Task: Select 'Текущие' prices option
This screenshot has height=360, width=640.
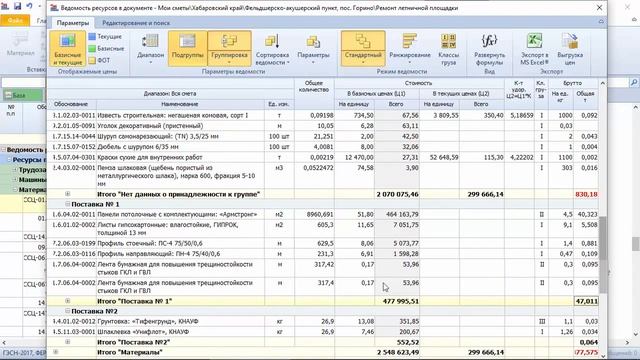Action: click(x=105, y=37)
